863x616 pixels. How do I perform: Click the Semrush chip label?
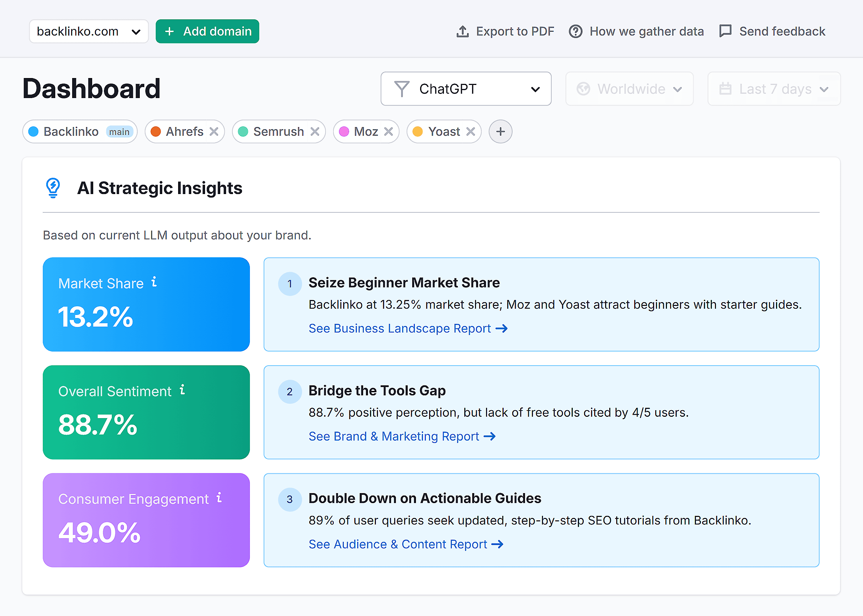(x=279, y=132)
